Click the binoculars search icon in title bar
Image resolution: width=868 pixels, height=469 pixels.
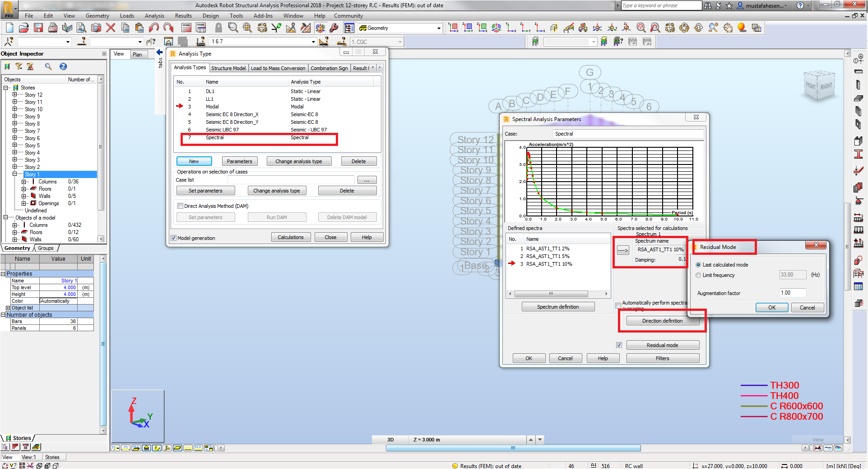pos(708,6)
